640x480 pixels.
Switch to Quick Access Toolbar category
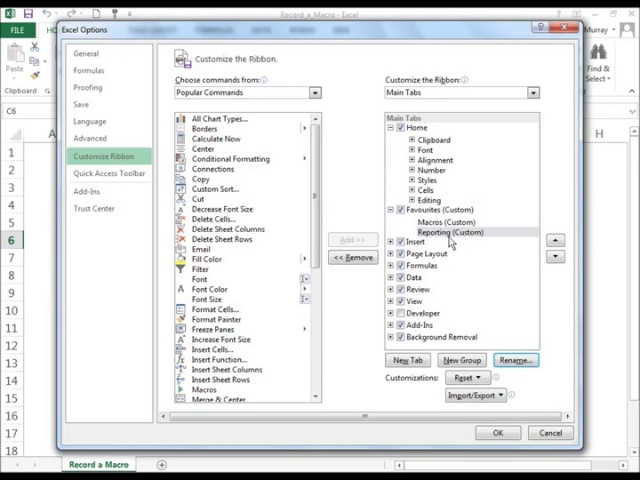[x=109, y=173]
